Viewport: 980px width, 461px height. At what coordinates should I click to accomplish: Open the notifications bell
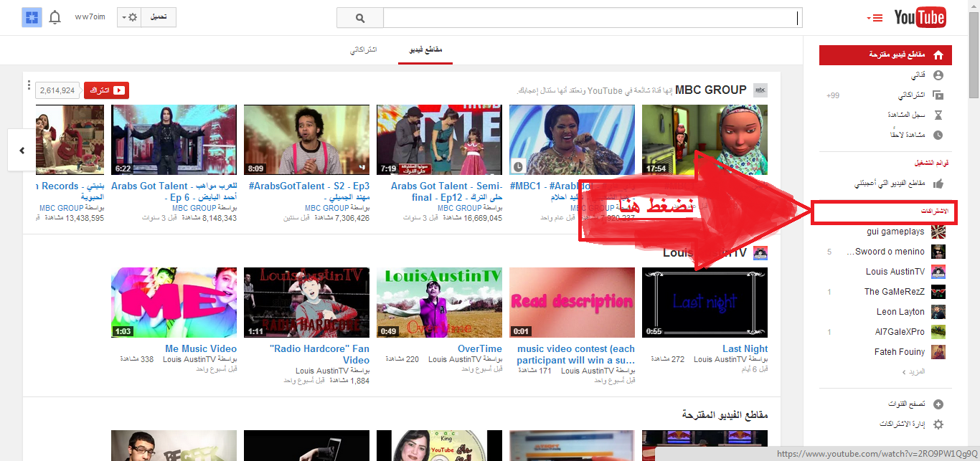pos(55,17)
